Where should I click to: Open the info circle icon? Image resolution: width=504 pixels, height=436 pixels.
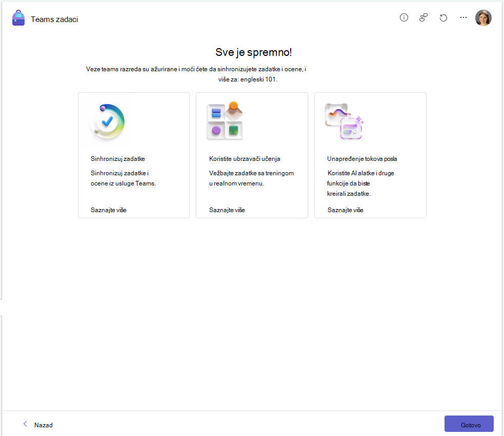point(404,17)
